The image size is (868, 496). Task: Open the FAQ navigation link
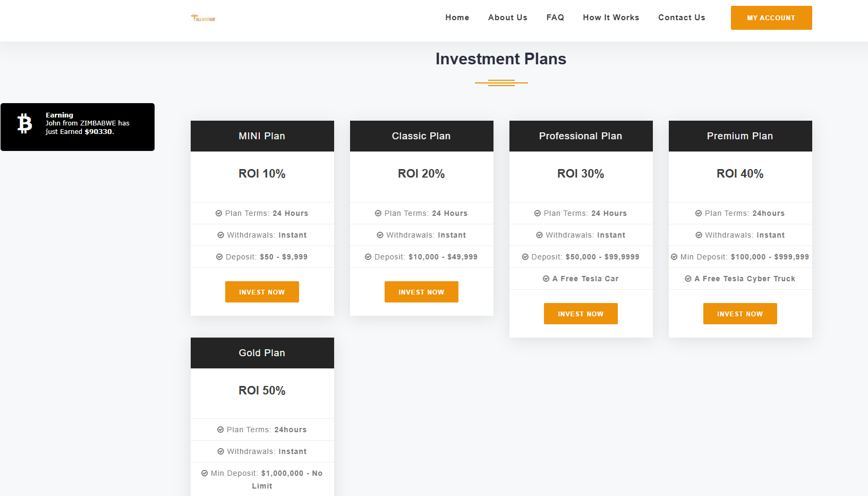(555, 18)
